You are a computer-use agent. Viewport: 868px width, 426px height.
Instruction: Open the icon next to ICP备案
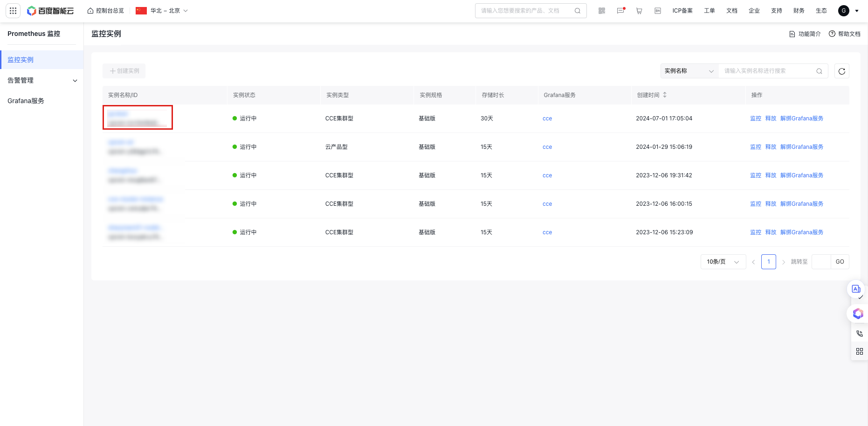point(658,11)
